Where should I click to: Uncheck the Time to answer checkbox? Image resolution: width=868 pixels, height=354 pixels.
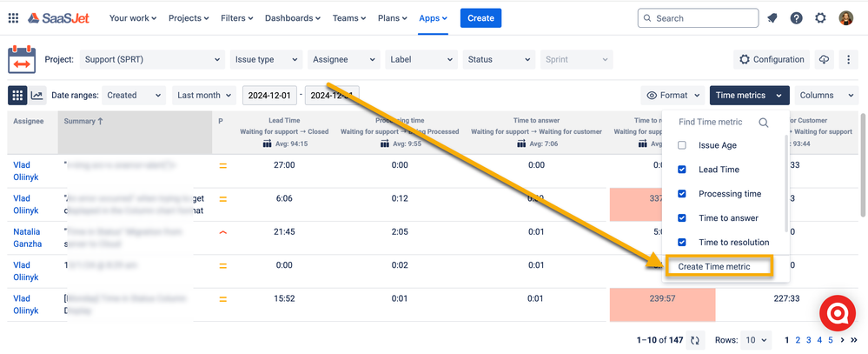[682, 218]
